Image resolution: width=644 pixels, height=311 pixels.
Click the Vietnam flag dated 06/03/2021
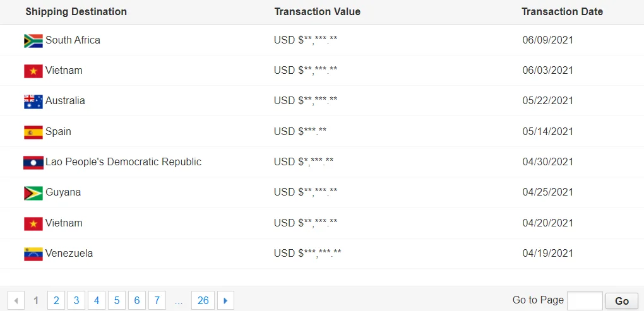33,71
